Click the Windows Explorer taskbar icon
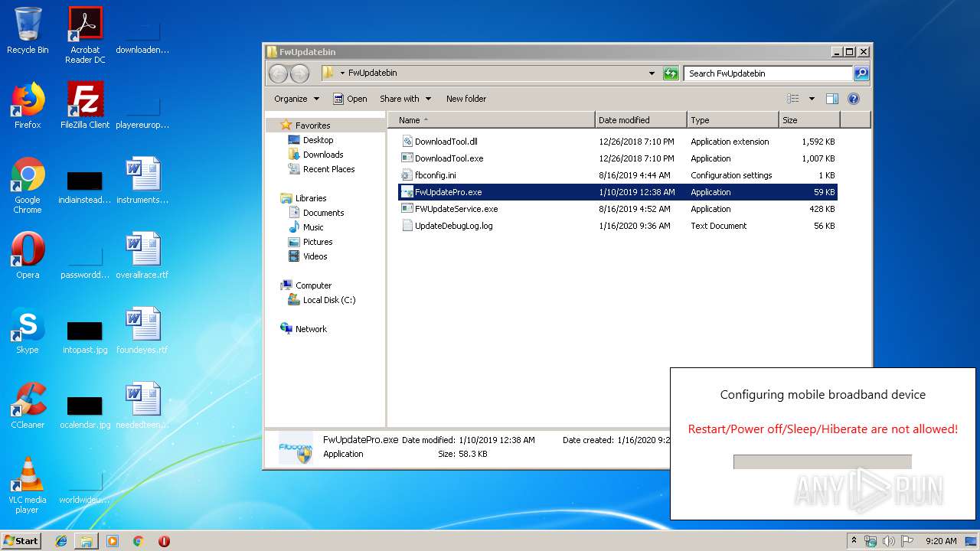 [x=87, y=541]
